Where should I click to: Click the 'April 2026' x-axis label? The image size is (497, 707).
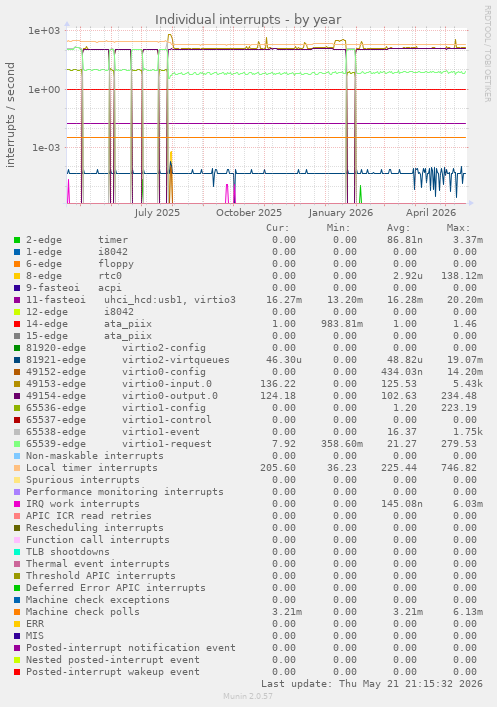(x=431, y=213)
